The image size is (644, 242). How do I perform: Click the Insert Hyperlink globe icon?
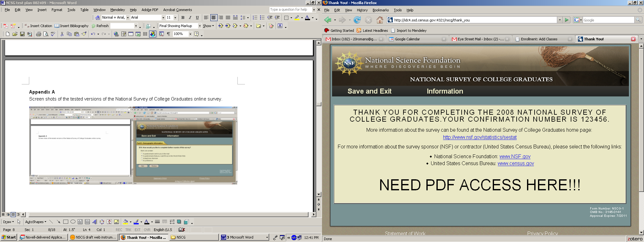click(116, 34)
